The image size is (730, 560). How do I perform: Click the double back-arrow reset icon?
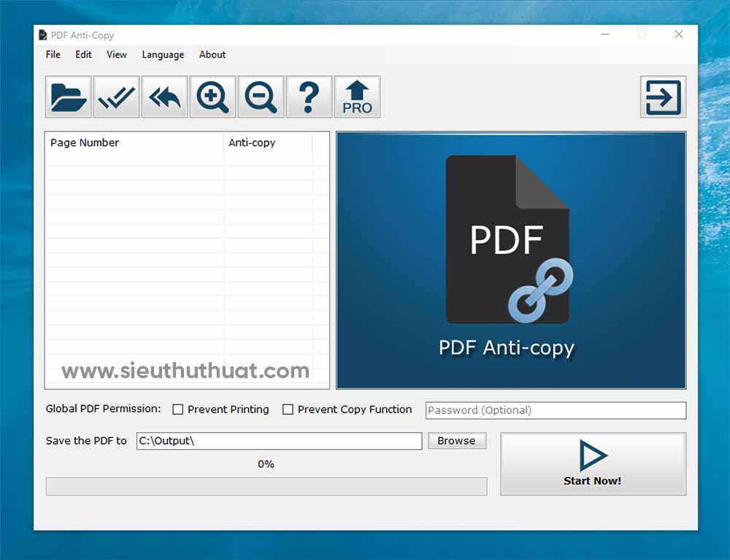point(164,97)
